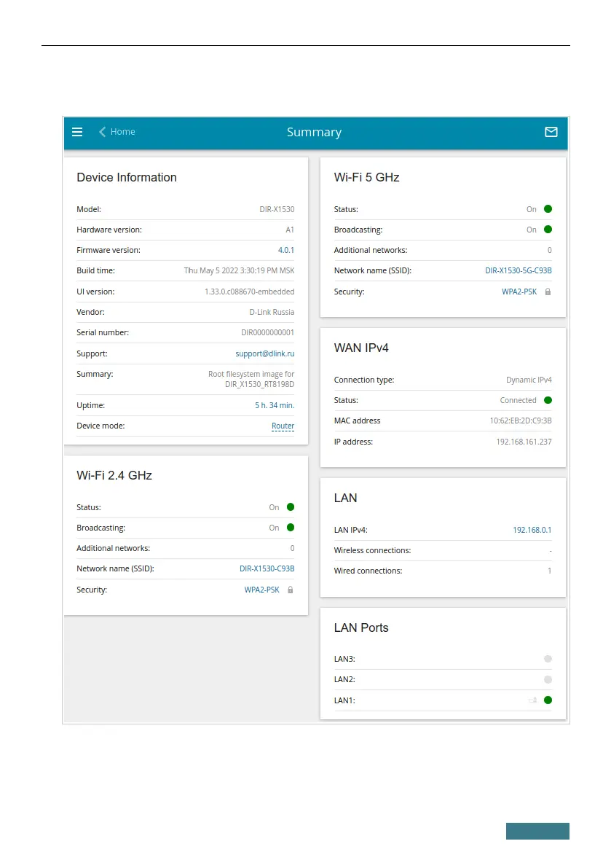Click the WAN IPv4 Connected status dot
The height and width of the screenshot is (868, 611).
(548, 400)
